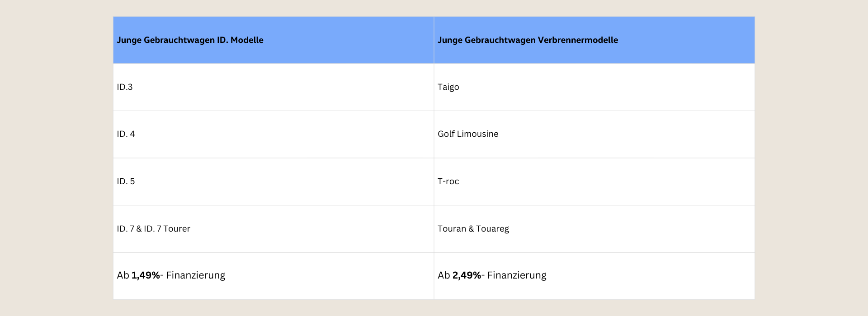Select the 'Junge Gebrauchtwagen Verbrennermodelle' header text
Image resolution: width=868 pixels, height=316 pixels.
pyautogui.click(x=527, y=40)
